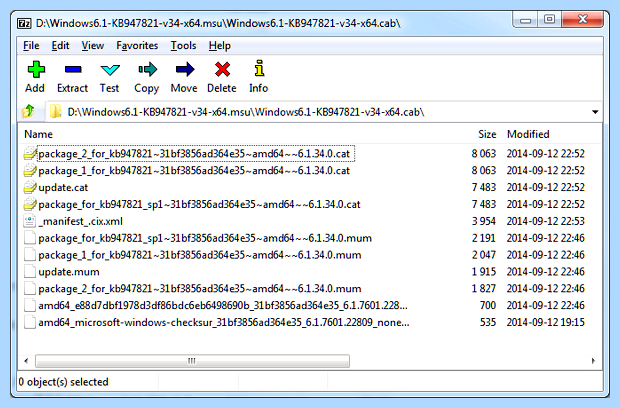
Task: Open the Tools menu
Action: [183, 46]
